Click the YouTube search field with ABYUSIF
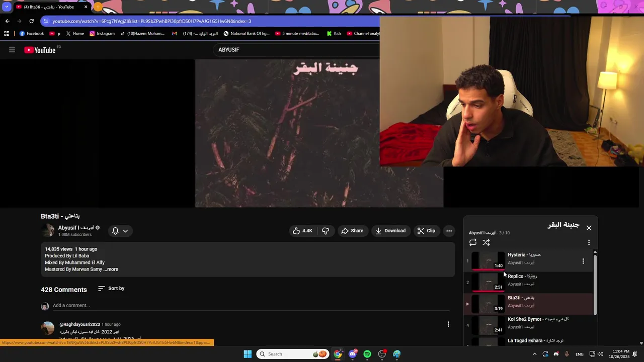 (297, 50)
